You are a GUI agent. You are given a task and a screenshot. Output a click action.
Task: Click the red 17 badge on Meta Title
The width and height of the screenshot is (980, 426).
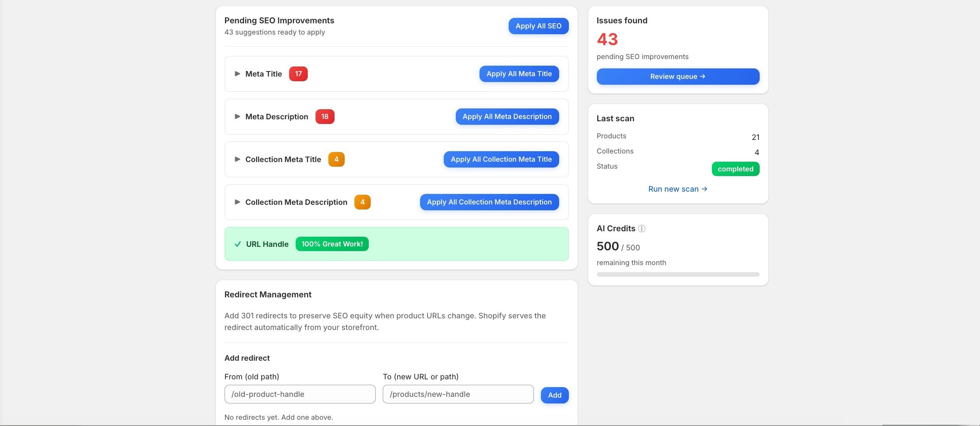pos(298,73)
